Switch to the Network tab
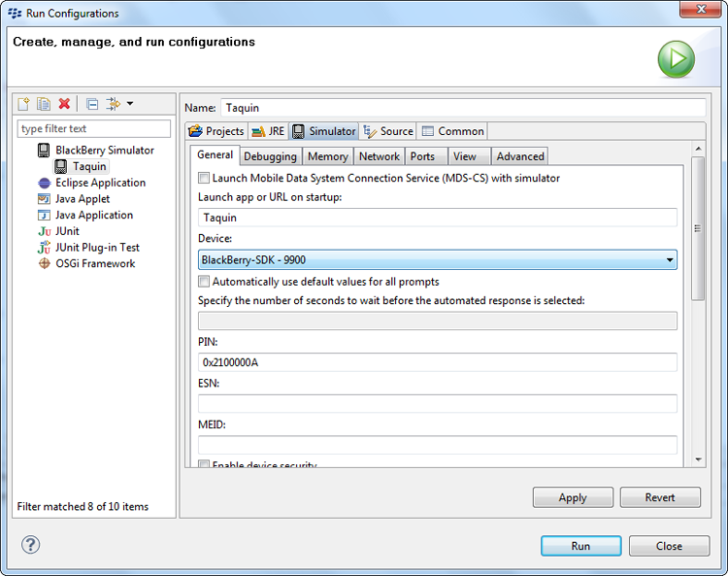This screenshot has width=728, height=576. [379, 156]
